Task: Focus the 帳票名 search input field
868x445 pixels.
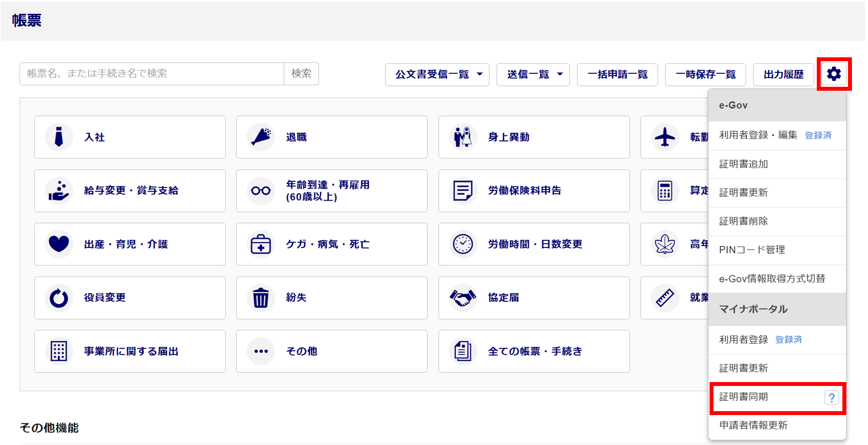Action: tap(152, 74)
